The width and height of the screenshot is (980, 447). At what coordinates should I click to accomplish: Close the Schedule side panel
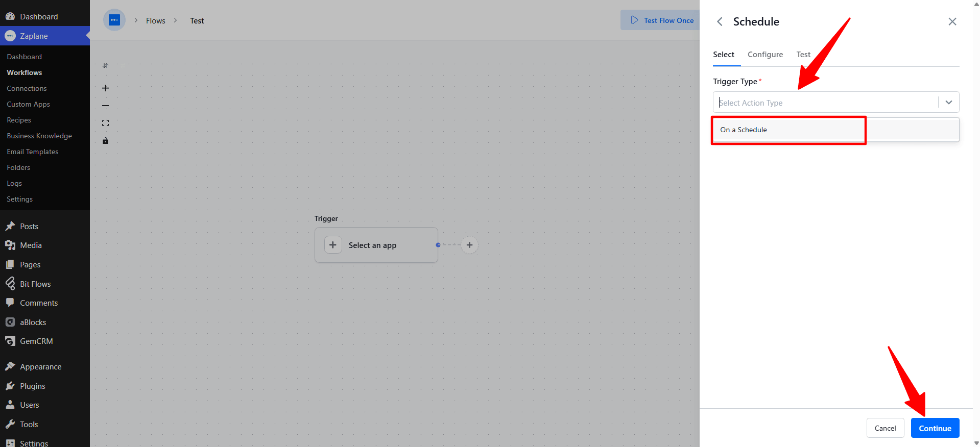(952, 21)
